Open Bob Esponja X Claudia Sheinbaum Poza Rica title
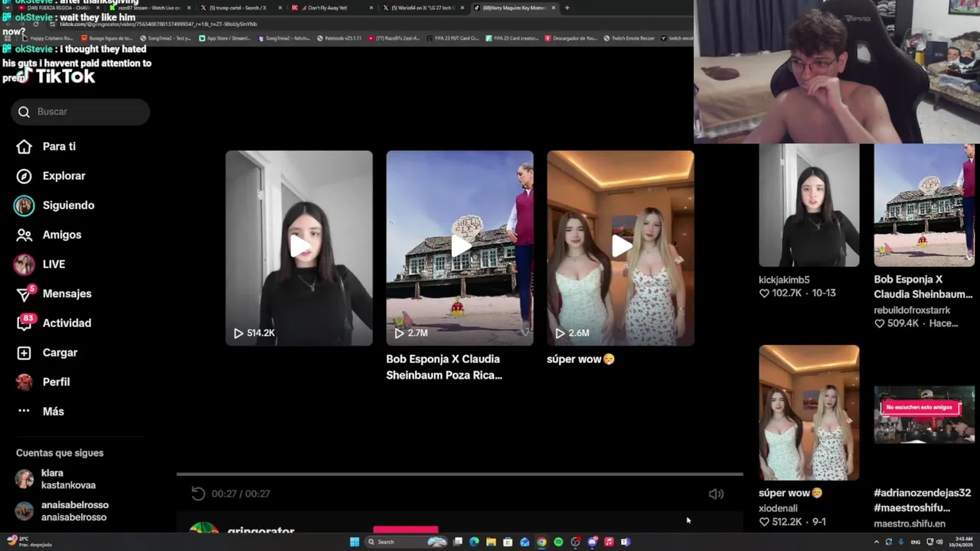 point(444,367)
